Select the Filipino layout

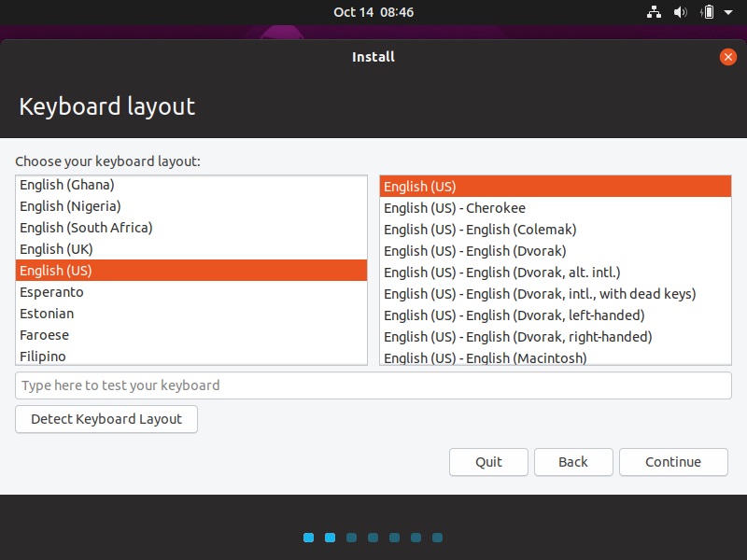43,356
